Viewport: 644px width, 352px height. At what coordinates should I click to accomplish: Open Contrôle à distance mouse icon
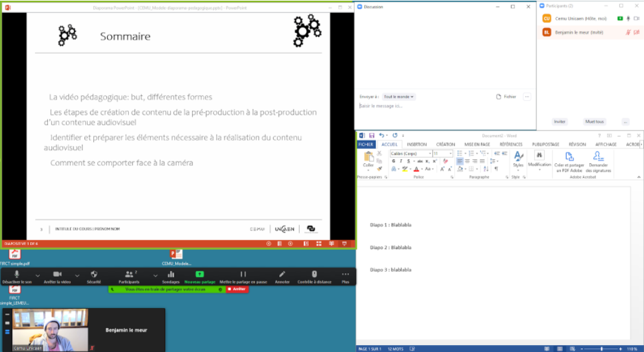point(314,274)
